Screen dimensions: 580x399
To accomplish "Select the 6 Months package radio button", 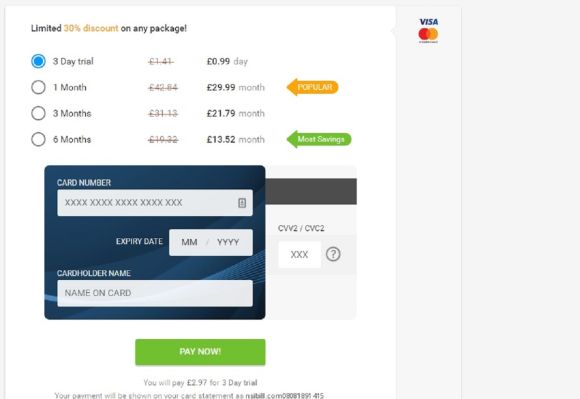I will point(38,139).
